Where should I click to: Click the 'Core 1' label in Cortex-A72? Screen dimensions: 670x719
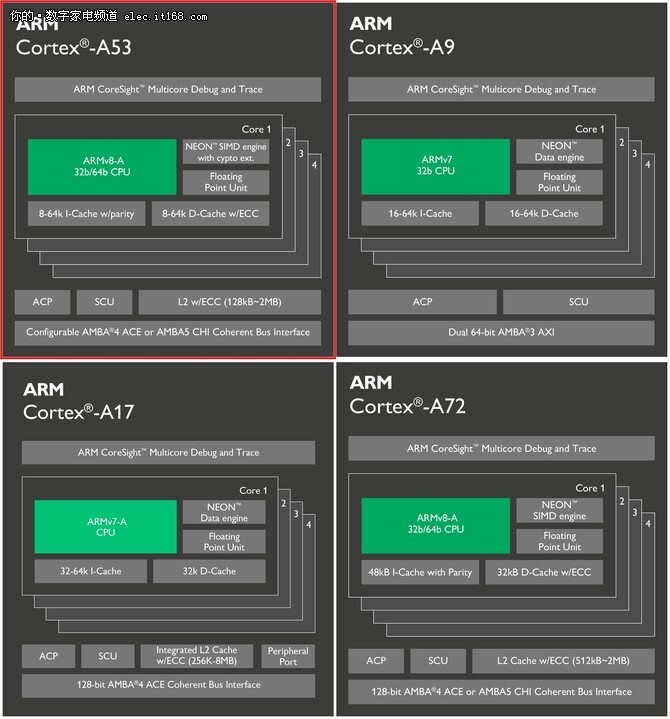point(590,488)
